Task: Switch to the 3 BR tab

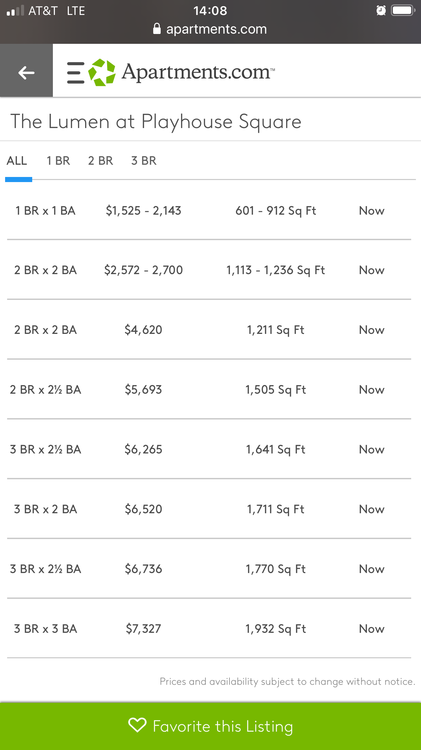Action: 144,161
